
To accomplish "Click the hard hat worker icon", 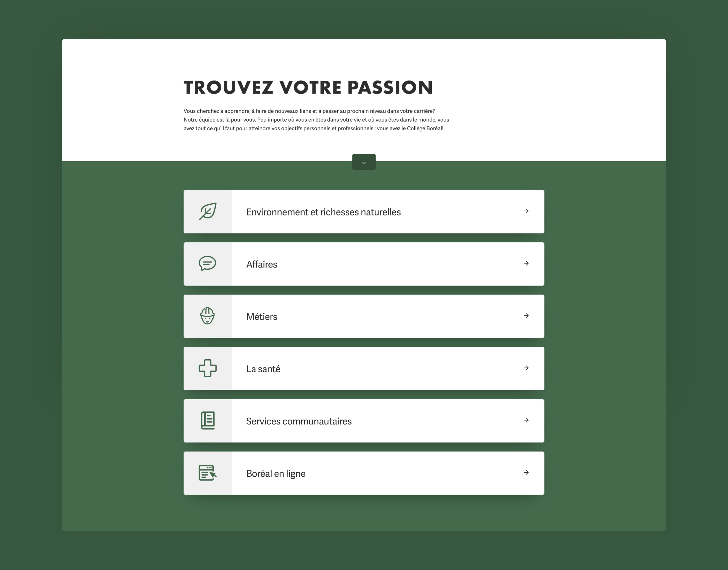I will coord(207,316).
